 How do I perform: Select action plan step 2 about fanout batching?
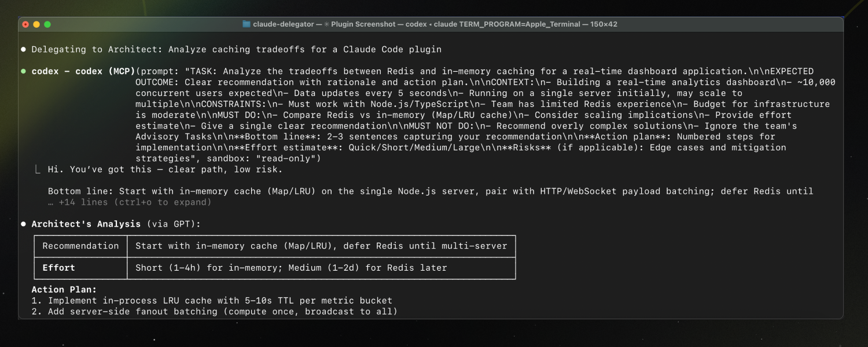click(214, 312)
